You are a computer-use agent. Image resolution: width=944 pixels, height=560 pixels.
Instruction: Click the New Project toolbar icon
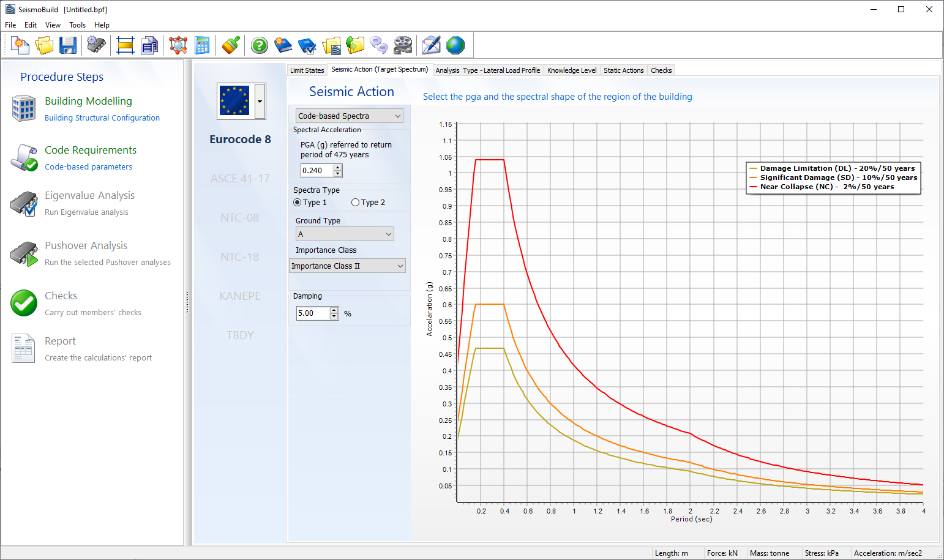(20, 45)
